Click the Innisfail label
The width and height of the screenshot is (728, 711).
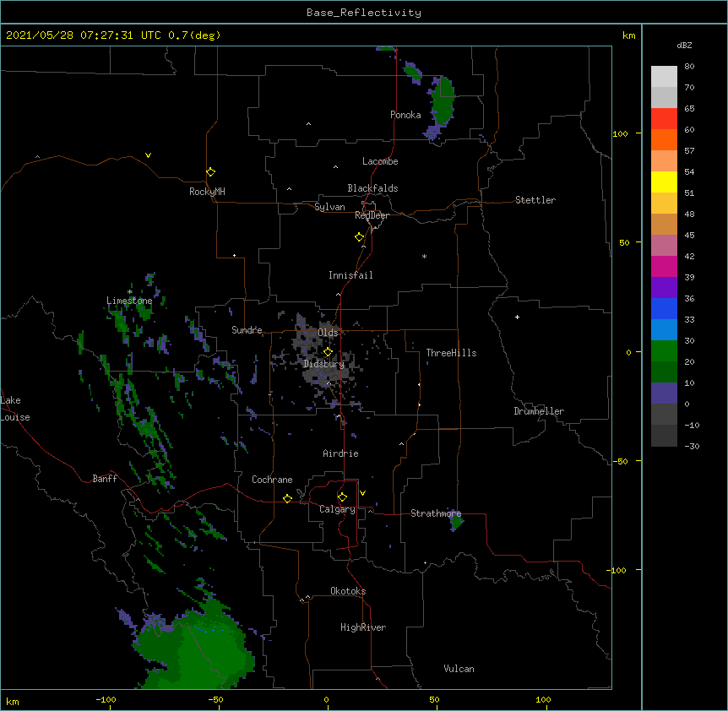[350, 275]
